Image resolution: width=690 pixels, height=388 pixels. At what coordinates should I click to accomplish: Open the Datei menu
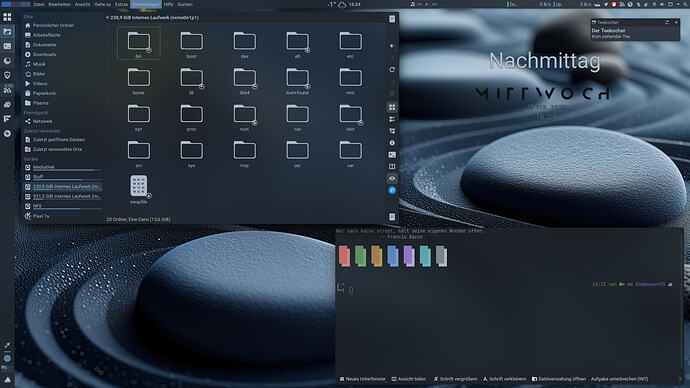pyautogui.click(x=39, y=4)
